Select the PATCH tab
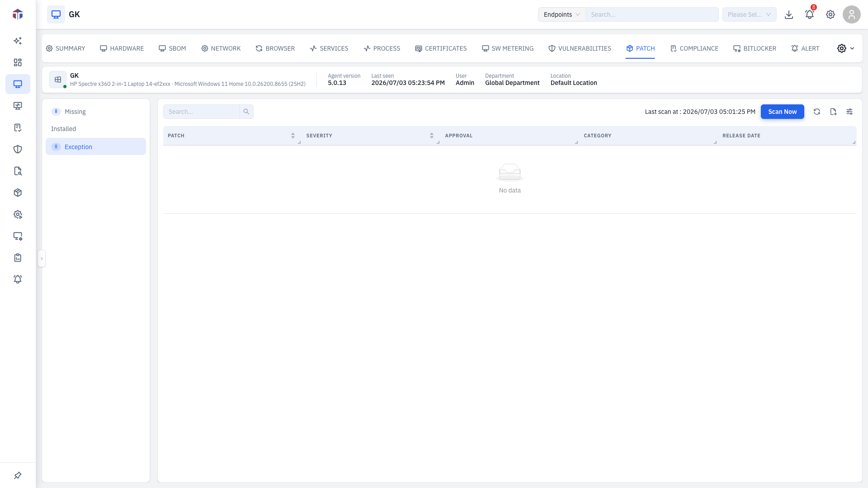 641,48
